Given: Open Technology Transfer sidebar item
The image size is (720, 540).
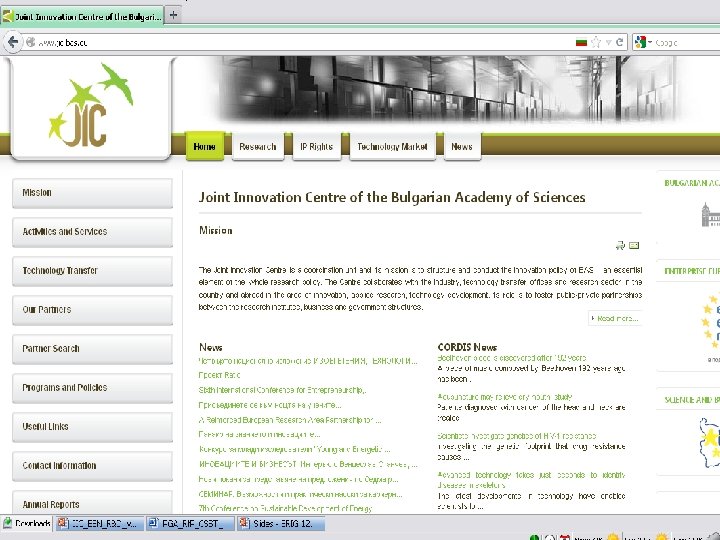Looking at the screenshot, I should (x=92, y=271).
